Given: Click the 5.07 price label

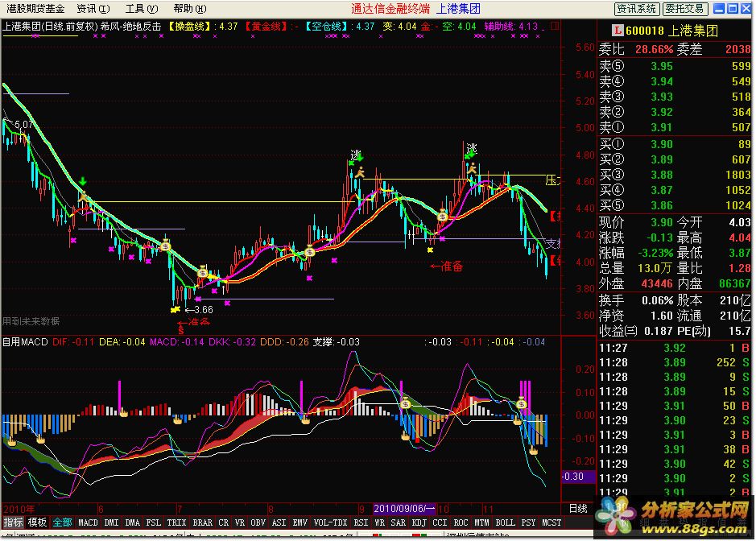Looking at the screenshot, I should (x=24, y=125).
